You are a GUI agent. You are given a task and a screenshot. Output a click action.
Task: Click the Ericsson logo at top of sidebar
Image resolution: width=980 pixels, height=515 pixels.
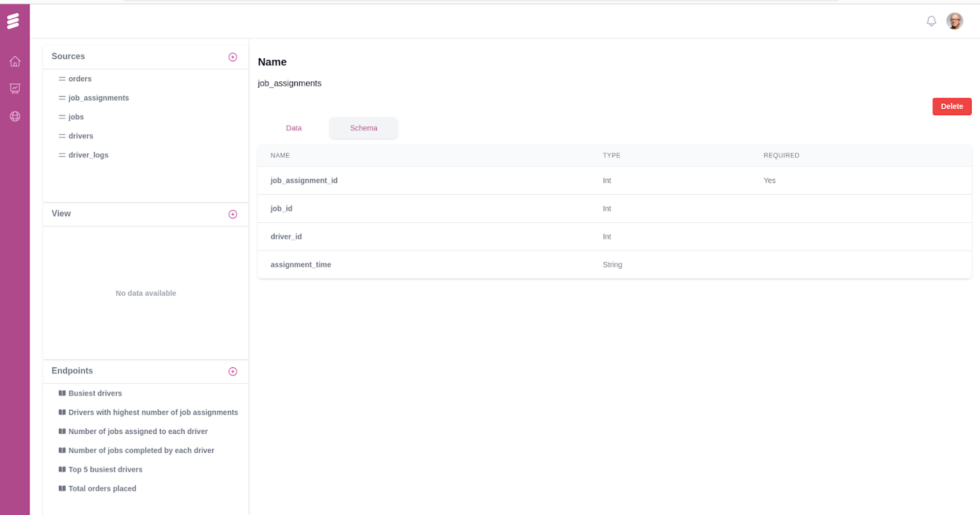coord(15,21)
